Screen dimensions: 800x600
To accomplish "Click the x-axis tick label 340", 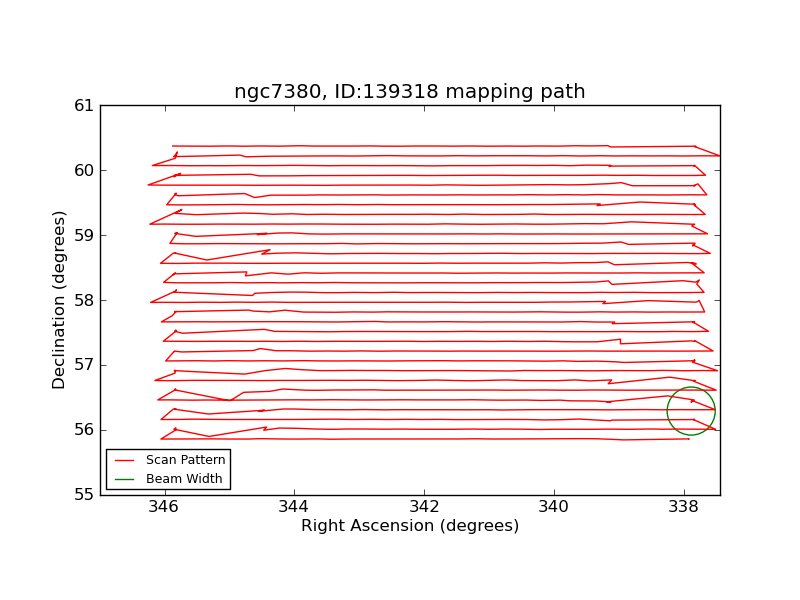I will pyautogui.click(x=554, y=507).
